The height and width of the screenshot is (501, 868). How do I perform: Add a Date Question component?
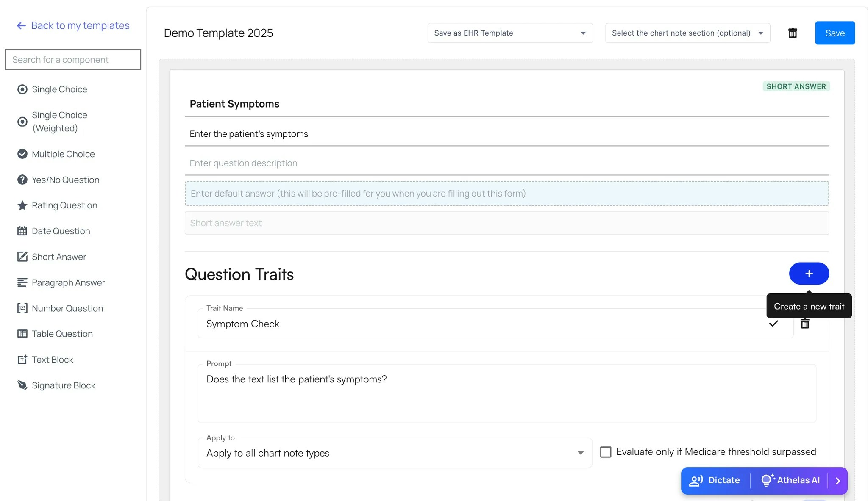click(61, 231)
